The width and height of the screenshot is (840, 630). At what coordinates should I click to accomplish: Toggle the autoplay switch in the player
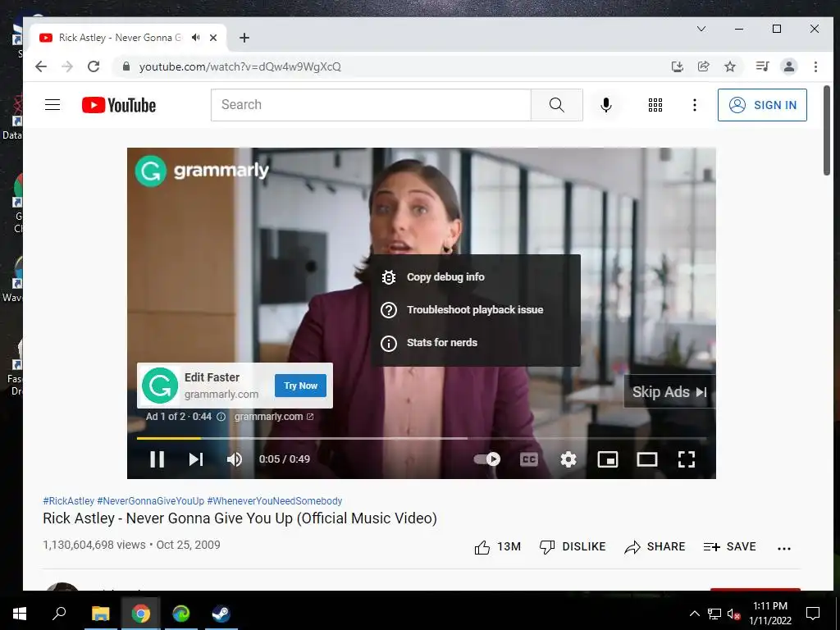click(x=487, y=459)
